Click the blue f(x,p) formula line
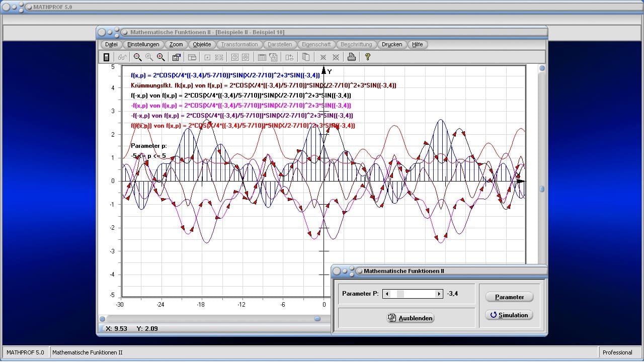The height and width of the screenshot is (362, 644). pos(225,75)
